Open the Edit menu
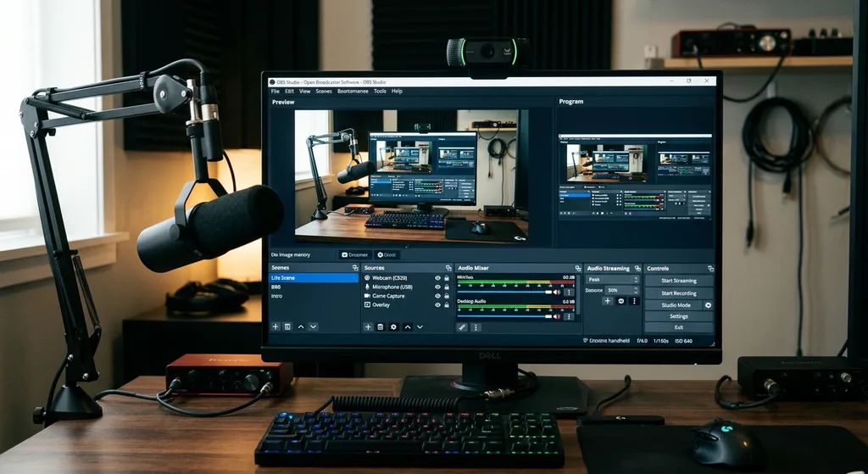Viewport: 868px width, 474px height. tap(290, 92)
